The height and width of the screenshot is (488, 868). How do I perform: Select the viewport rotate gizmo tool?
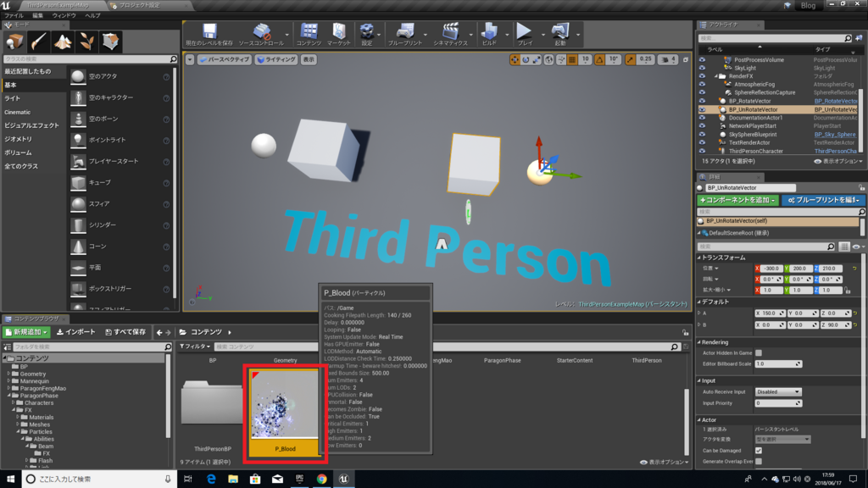(526, 59)
